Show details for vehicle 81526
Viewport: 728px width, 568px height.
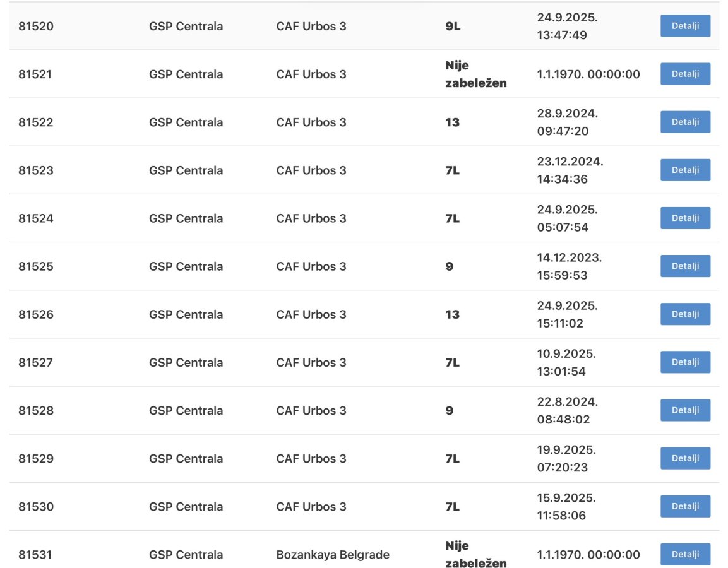685,314
